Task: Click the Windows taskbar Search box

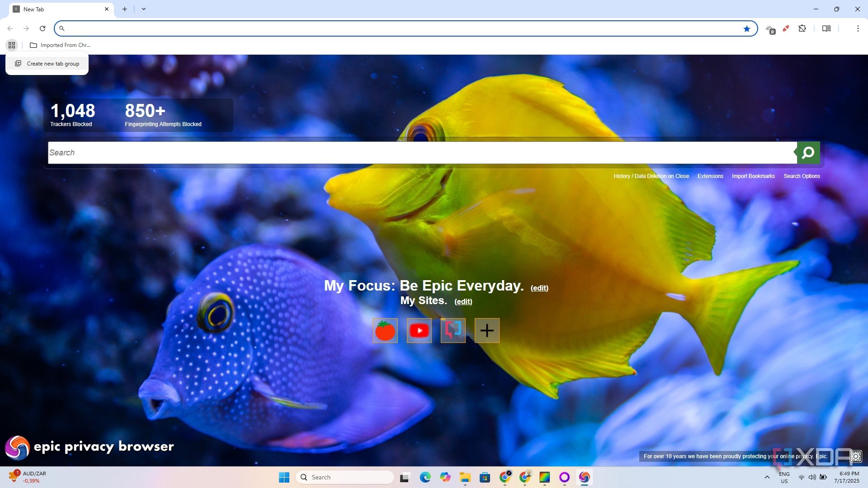Action: point(345,477)
